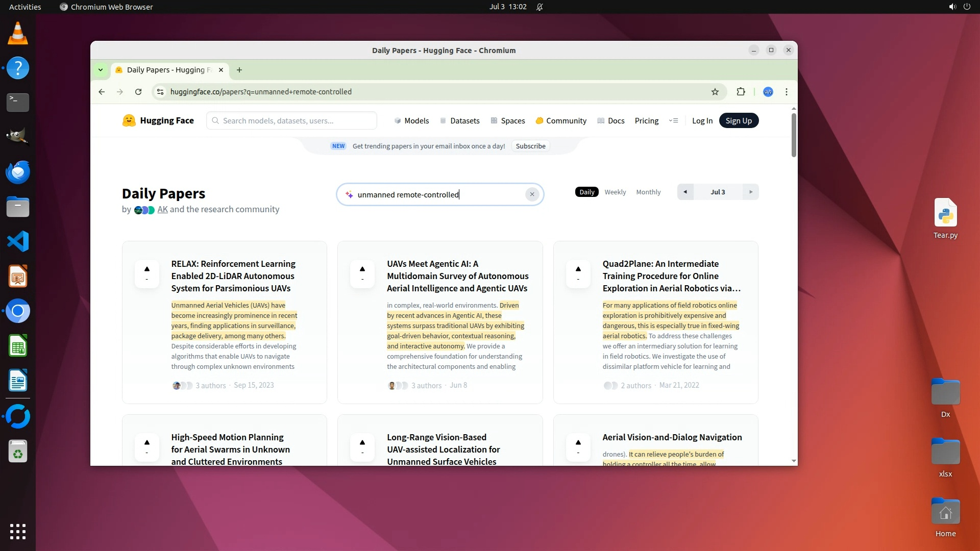This screenshot has width=980, height=551.
Task: Go to the next day arrow
Action: click(750, 192)
